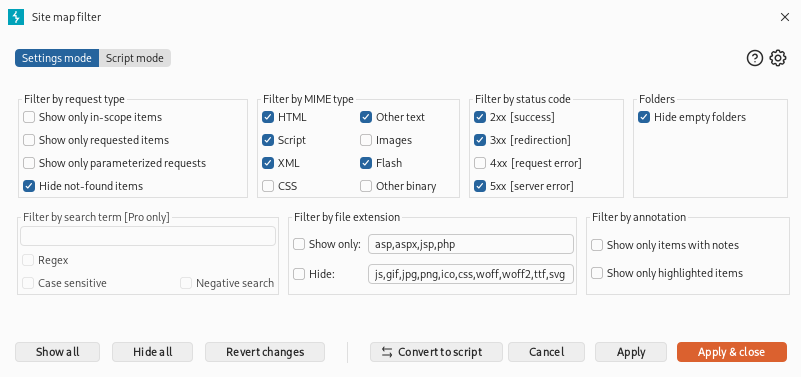The width and height of the screenshot is (801, 377).
Task: Enable Show only parameterized requests
Action: (x=29, y=163)
